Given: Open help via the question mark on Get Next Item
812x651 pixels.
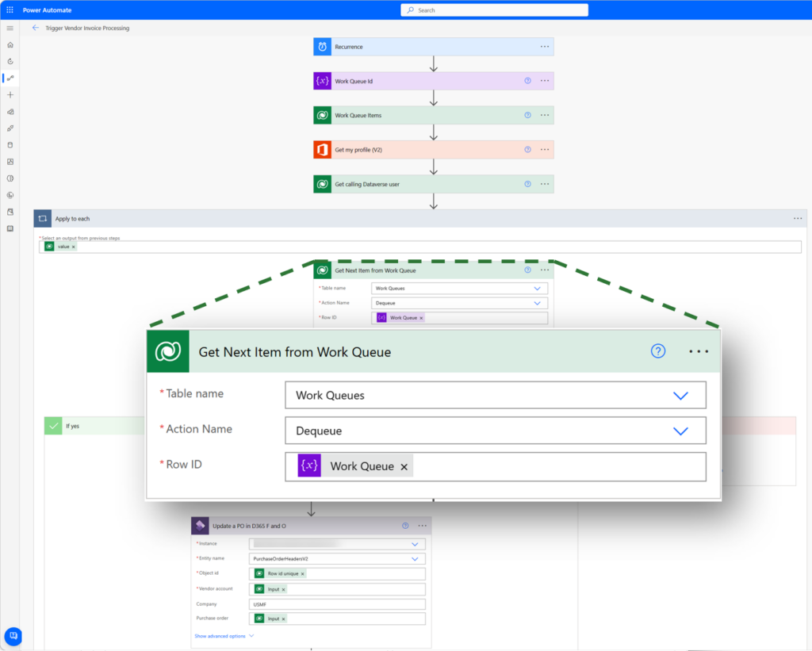Looking at the screenshot, I should coord(657,350).
